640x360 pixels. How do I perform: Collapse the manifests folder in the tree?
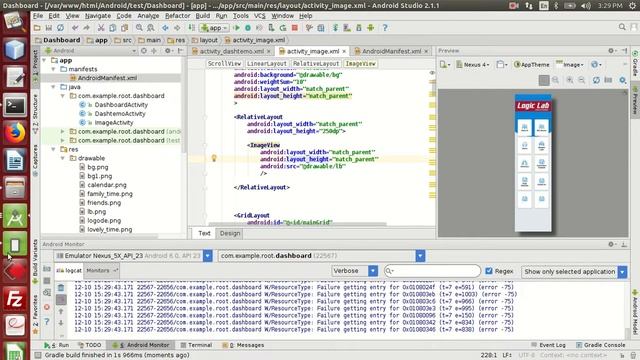[x=53, y=69]
